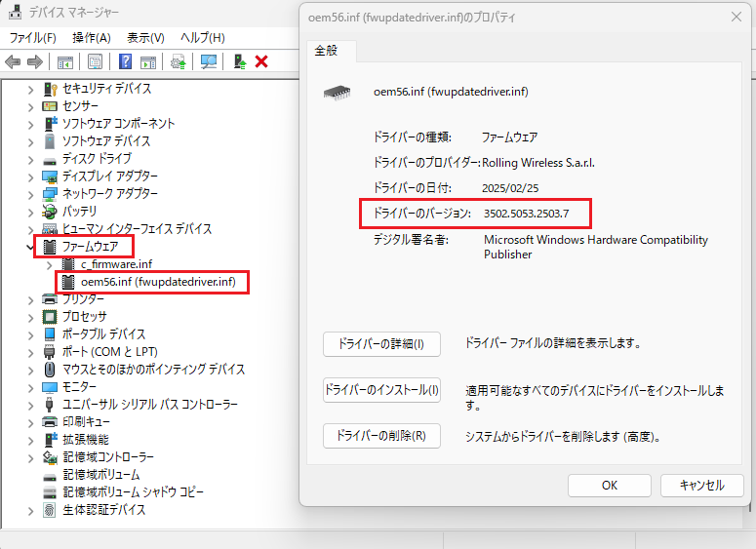The image size is (756, 549).
Task: Click the Microsoft Windows Hardware Compatibility Publisher text
Action: pyautogui.click(x=596, y=247)
